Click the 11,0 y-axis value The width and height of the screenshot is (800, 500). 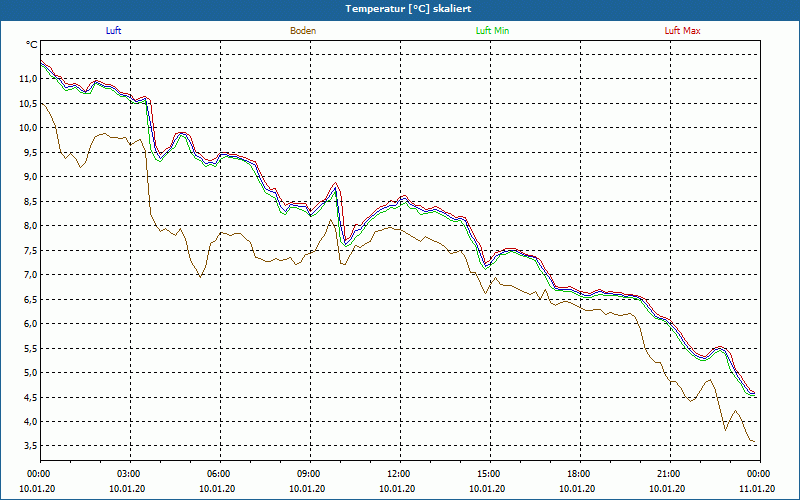click(x=28, y=79)
